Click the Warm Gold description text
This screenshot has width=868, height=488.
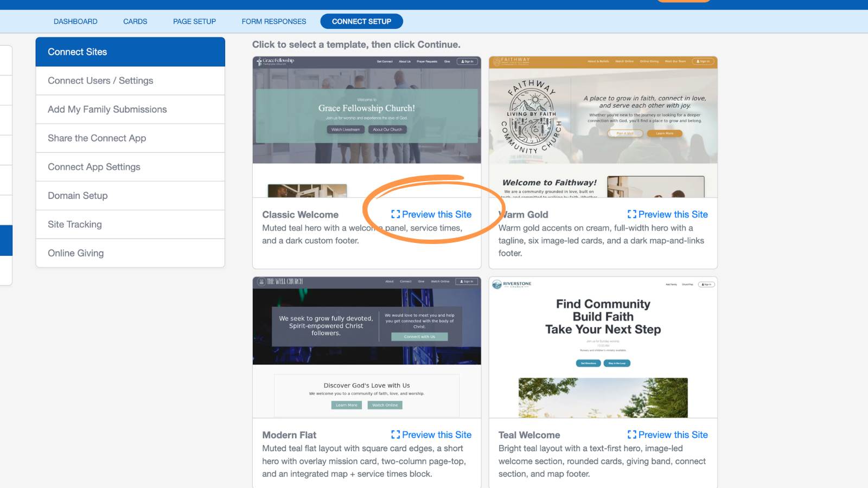602,241
